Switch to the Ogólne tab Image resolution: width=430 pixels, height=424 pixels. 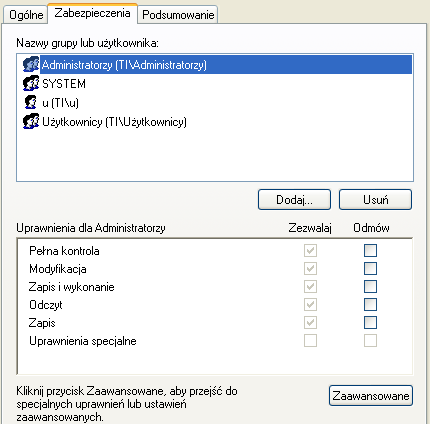[26, 15]
